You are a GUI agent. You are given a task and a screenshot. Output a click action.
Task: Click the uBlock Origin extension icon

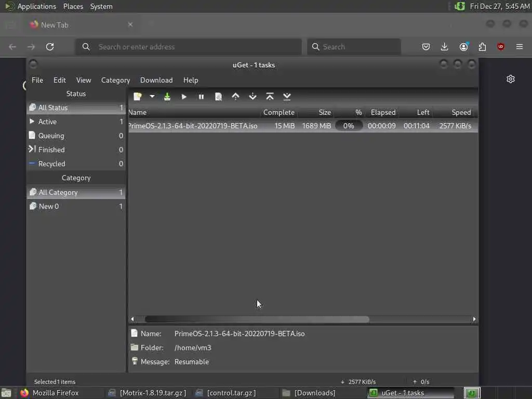[x=501, y=47]
